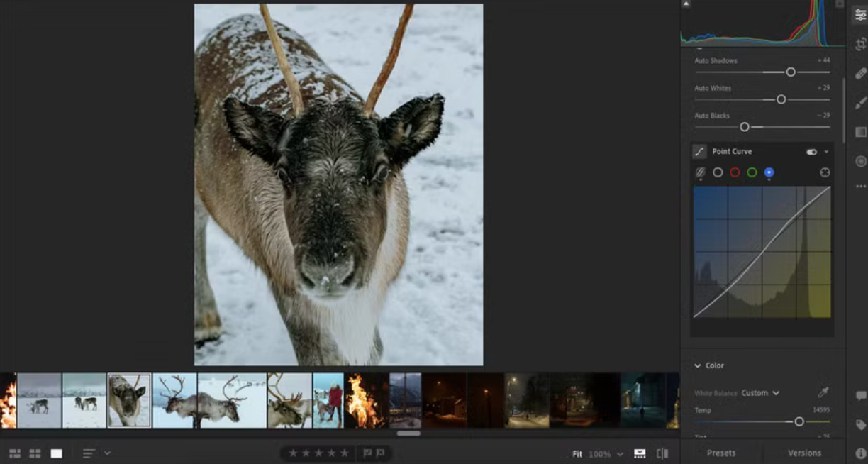868x464 pixels.
Task: Select the blue-lit night building thumbnail
Action: click(643, 401)
